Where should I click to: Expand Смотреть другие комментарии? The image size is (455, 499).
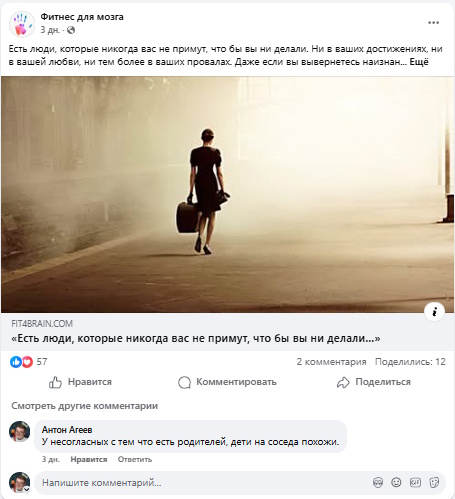85,406
